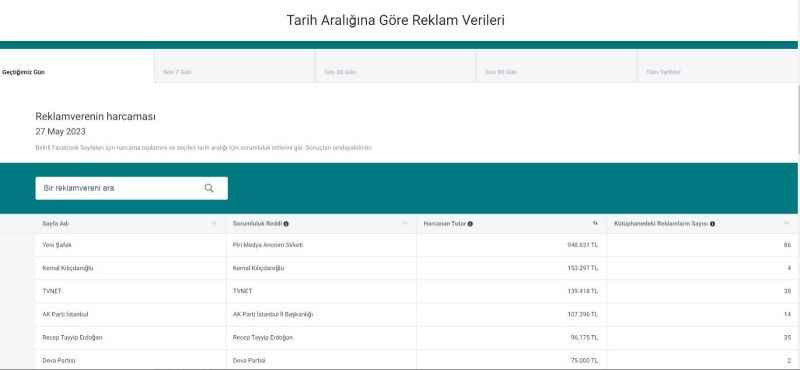Open info tooltip beside Sorumluluk Reddi header
The height and width of the screenshot is (370, 800).
coord(286,224)
